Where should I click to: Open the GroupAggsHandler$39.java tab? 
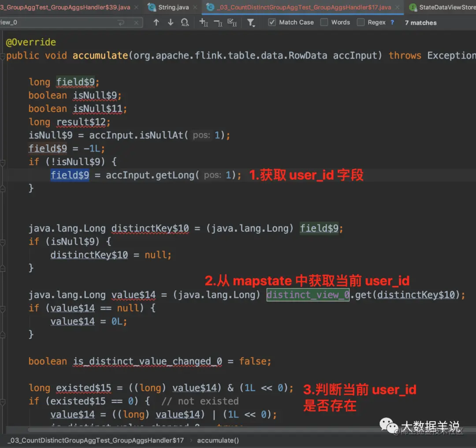click(65, 7)
